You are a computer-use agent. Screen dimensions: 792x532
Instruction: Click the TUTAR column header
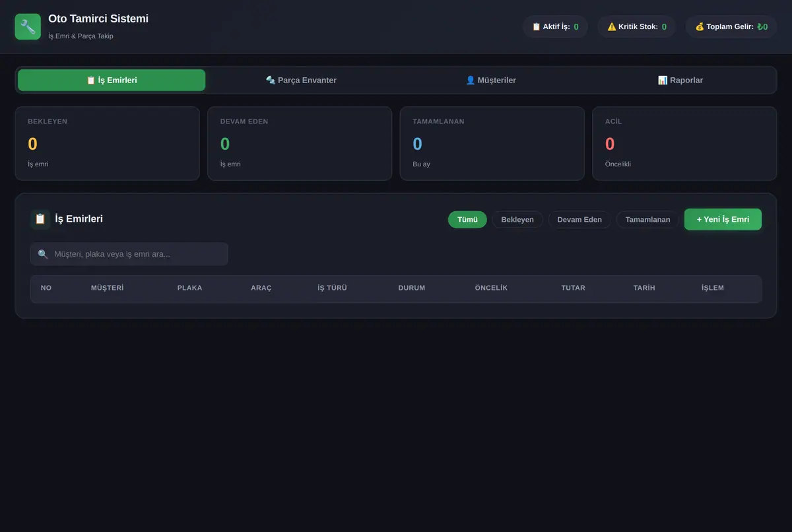coord(574,288)
